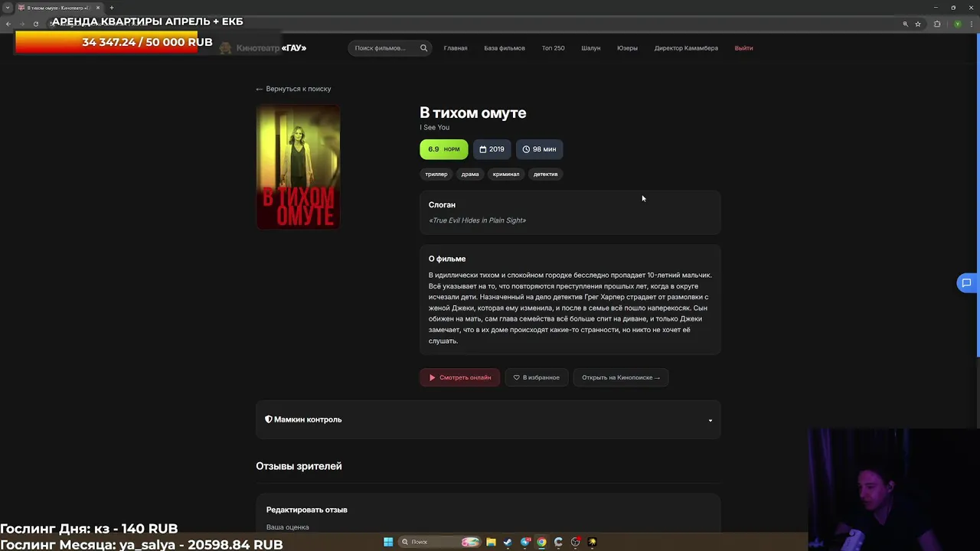Click the '98 мин' duration badge
This screenshot has height=551, width=980.
[x=540, y=149]
